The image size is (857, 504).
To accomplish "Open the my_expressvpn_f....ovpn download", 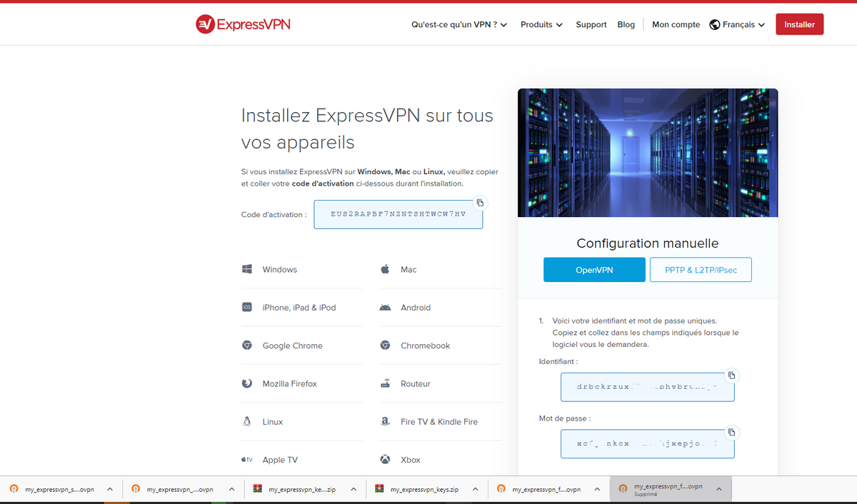I will click(x=546, y=489).
